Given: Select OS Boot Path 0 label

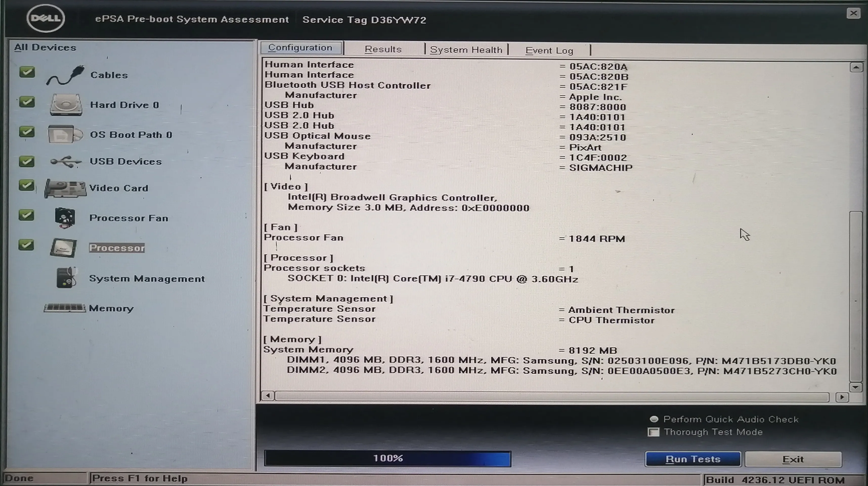Looking at the screenshot, I should click(x=131, y=135).
